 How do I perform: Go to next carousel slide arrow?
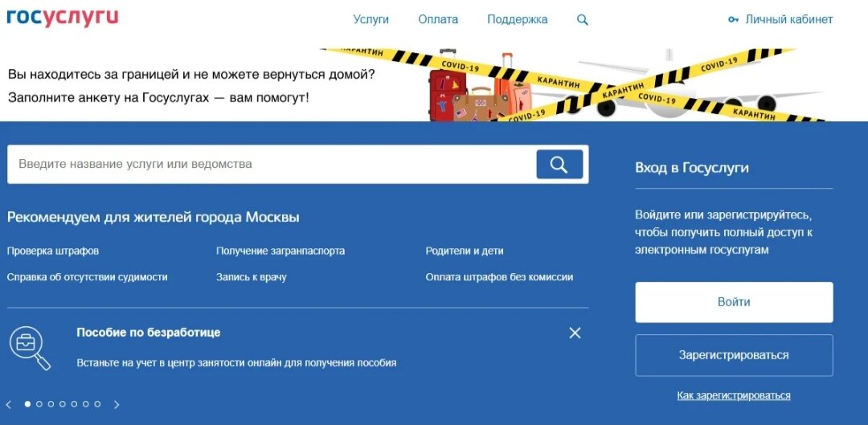pos(117,405)
